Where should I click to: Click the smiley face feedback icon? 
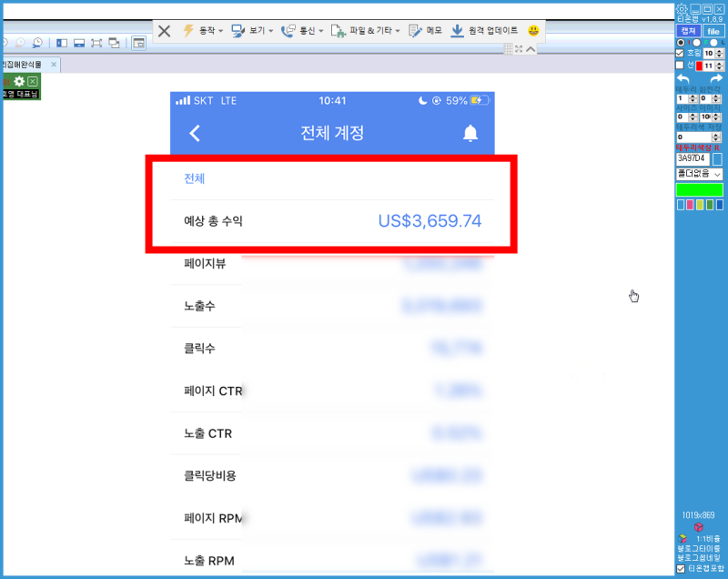tap(533, 31)
